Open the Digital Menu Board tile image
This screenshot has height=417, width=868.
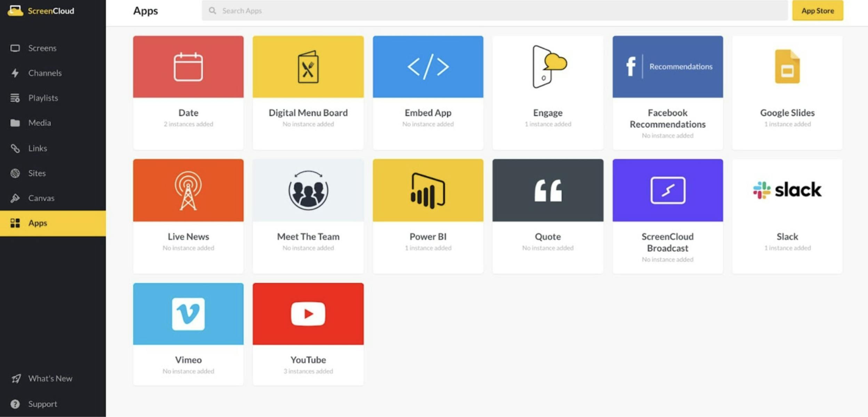[308, 67]
